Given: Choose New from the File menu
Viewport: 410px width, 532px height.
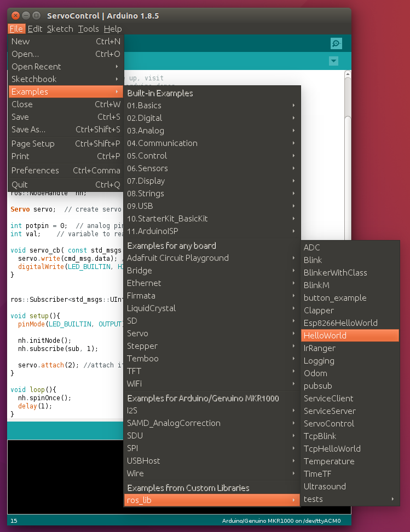Looking at the screenshot, I should pos(66,42).
